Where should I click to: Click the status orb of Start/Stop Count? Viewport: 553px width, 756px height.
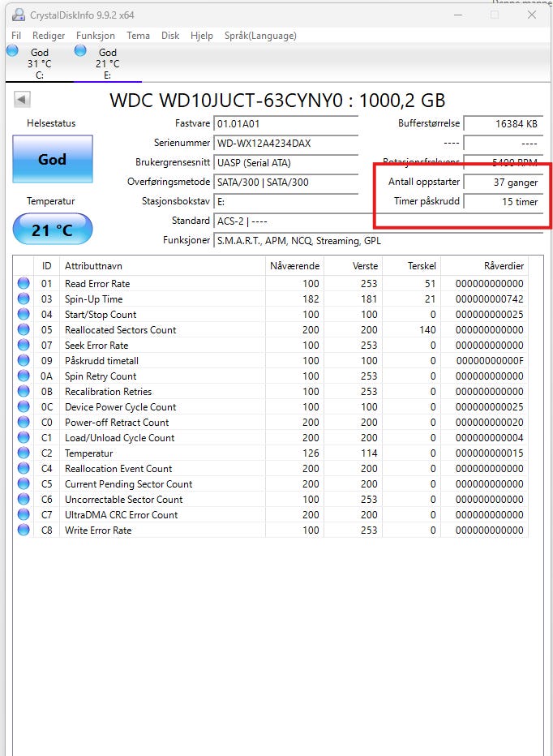pos(24,315)
